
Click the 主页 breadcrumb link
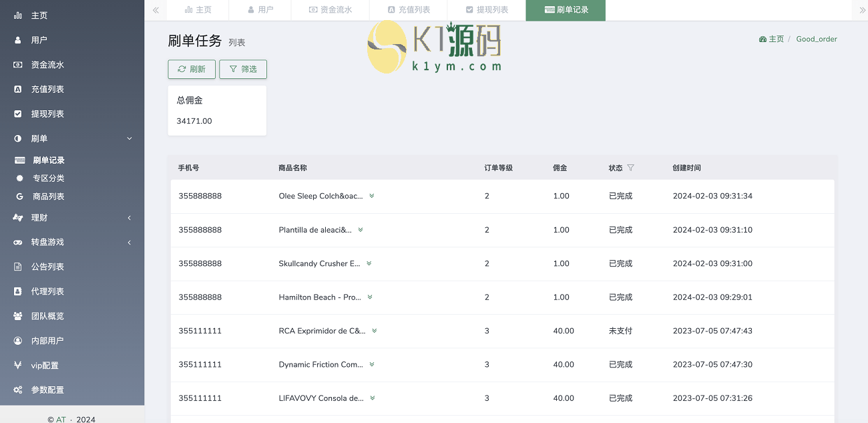[x=772, y=39]
